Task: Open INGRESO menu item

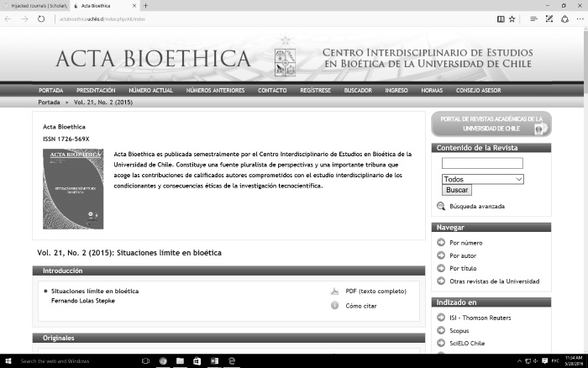Action: 396,91
